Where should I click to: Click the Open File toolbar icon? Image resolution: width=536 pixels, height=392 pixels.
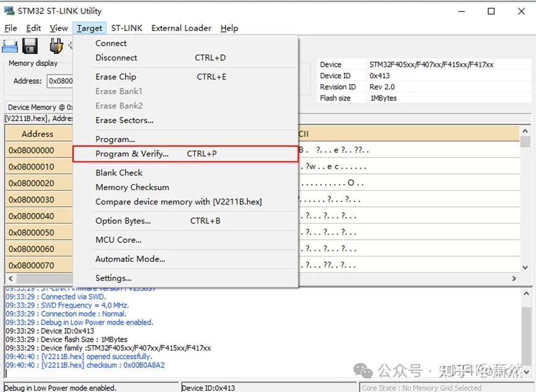[9, 45]
